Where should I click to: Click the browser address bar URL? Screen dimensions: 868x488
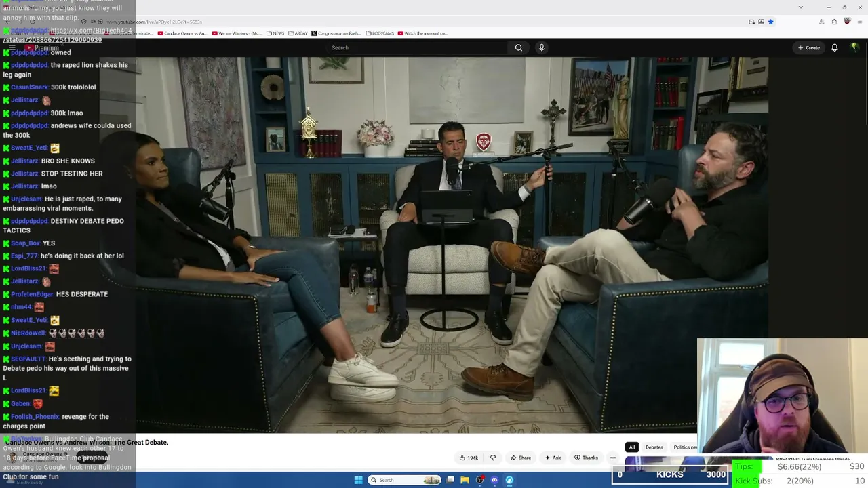click(155, 22)
